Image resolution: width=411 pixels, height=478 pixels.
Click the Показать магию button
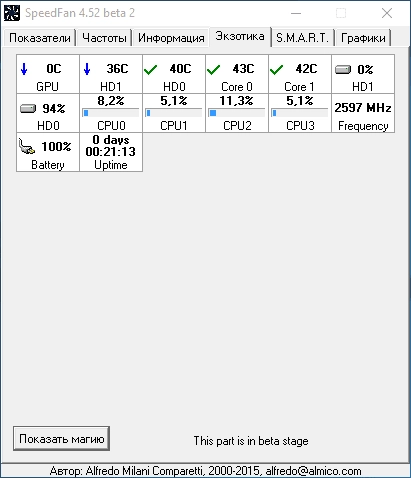(x=62, y=439)
